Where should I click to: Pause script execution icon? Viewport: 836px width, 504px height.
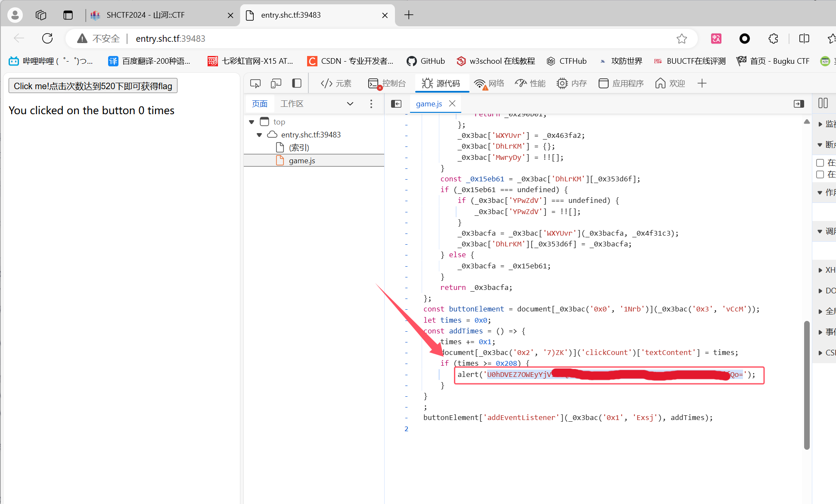[823, 103]
